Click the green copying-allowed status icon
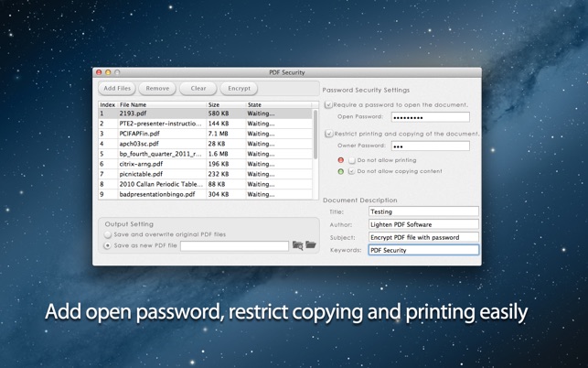The height and width of the screenshot is (368, 588). click(x=341, y=171)
